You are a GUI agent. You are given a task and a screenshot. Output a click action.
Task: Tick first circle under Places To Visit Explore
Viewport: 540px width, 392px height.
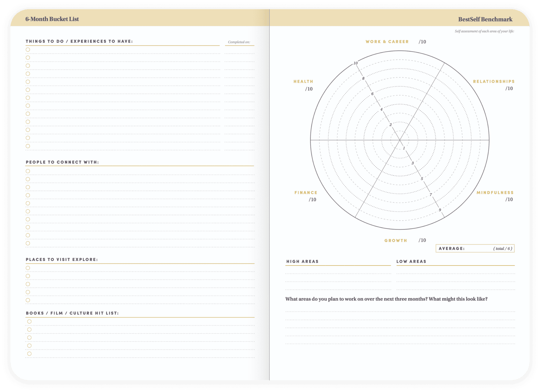pyautogui.click(x=28, y=268)
